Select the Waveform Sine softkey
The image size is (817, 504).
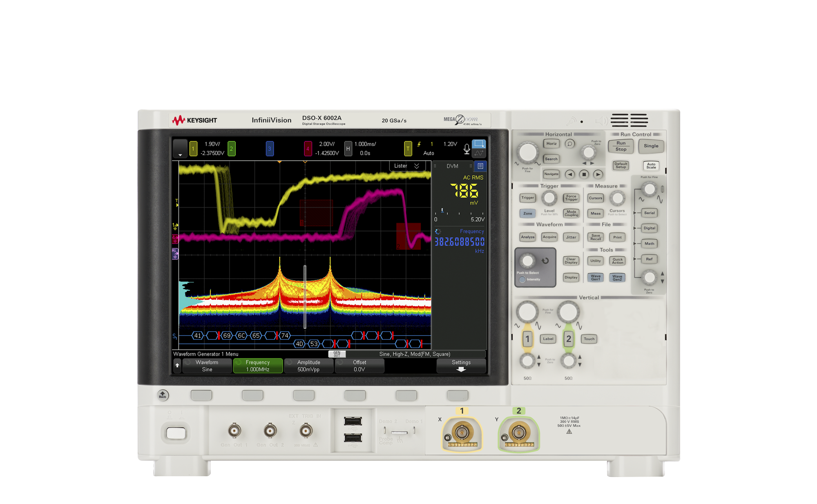coord(206,366)
